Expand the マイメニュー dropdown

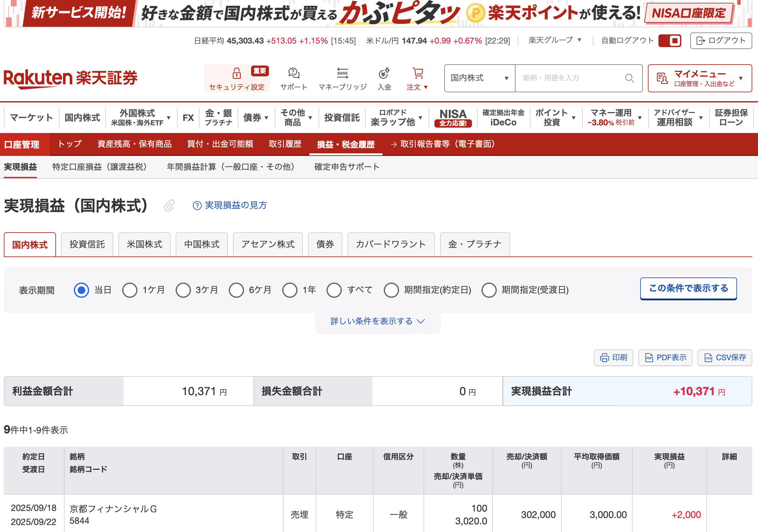699,78
